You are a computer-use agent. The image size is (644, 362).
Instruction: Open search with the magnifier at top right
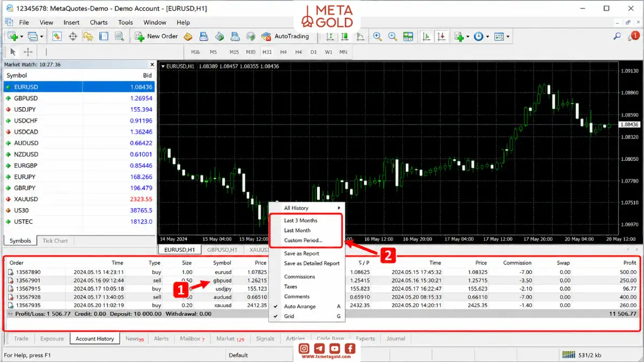[617, 36]
